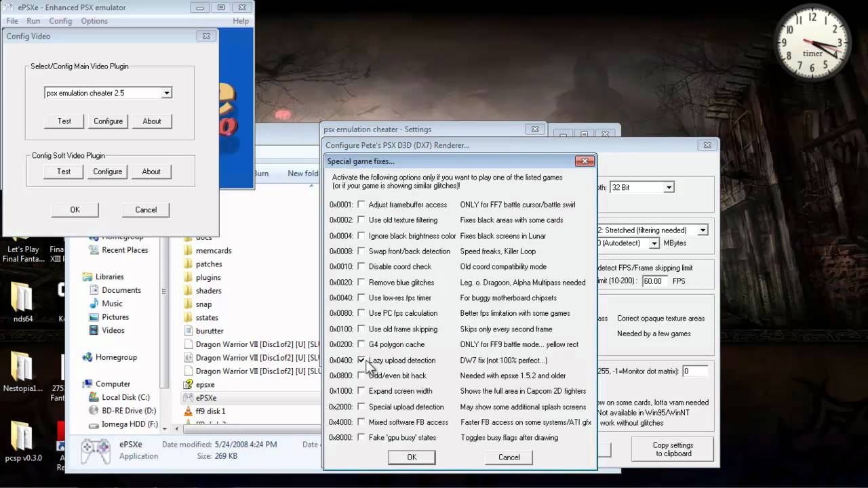Enable Adjust framebuffer access checkbox
This screenshot has width=868, height=488.
coord(361,204)
